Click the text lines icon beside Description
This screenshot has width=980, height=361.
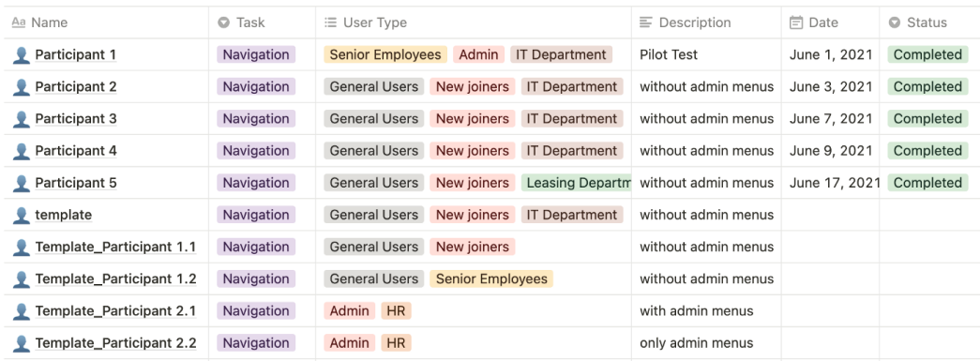[x=645, y=23]
